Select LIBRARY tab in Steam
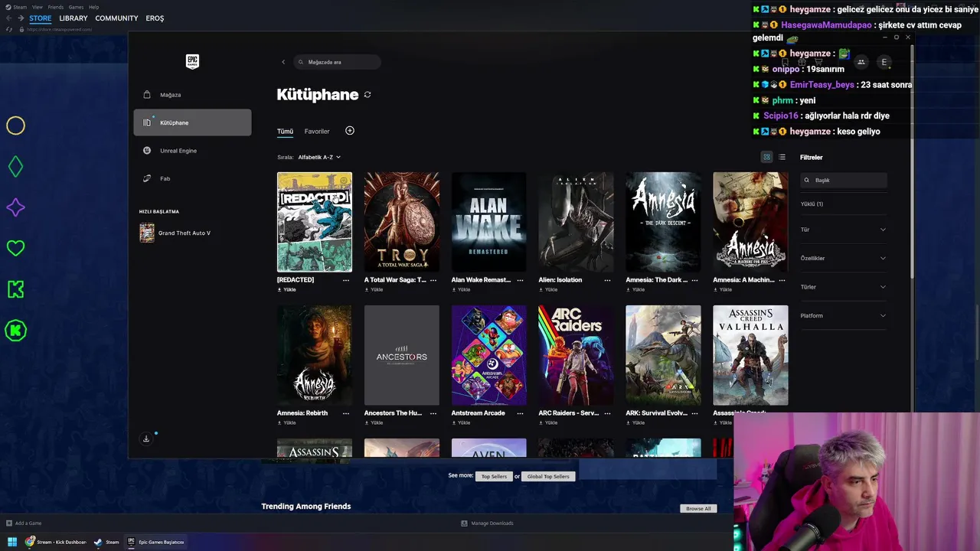Viewport: 980px width, 551px height. [73, 18]
